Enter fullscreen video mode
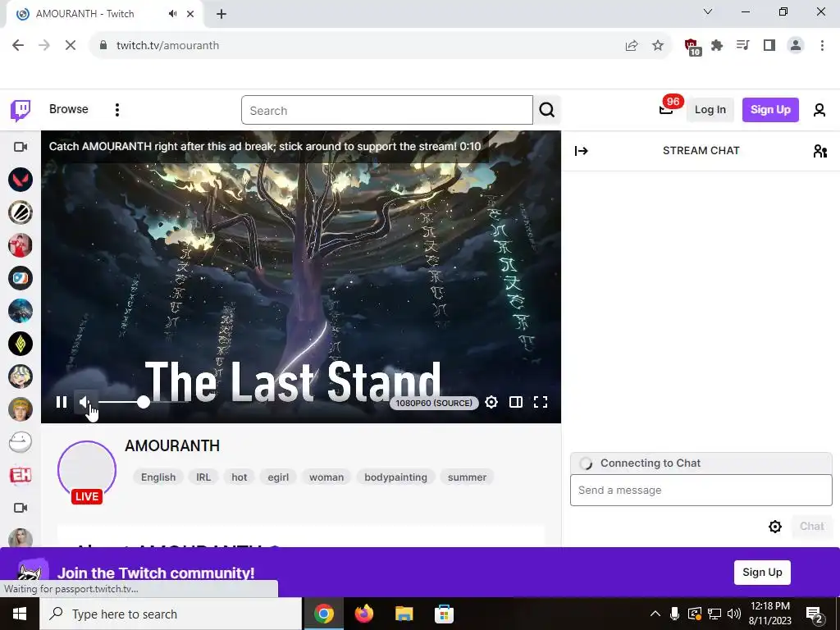Viewport: 840px width, 630px height. point(541,402)
